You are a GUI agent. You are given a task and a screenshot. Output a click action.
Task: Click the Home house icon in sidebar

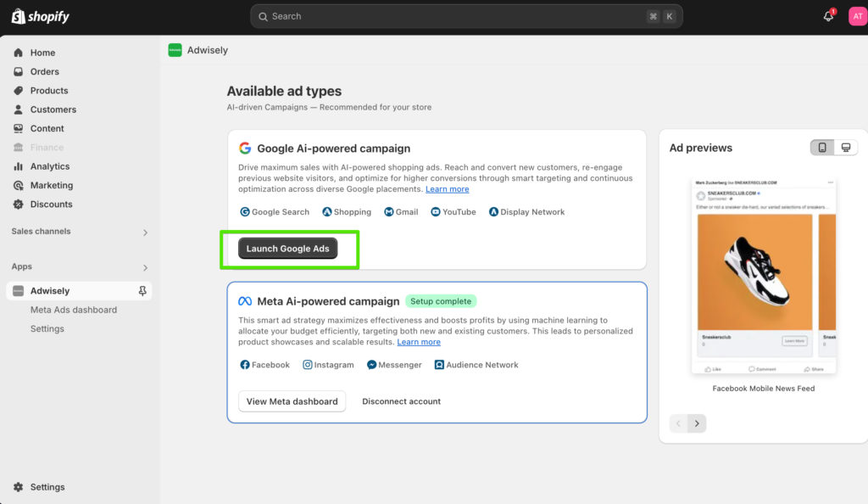coord(19,53)
